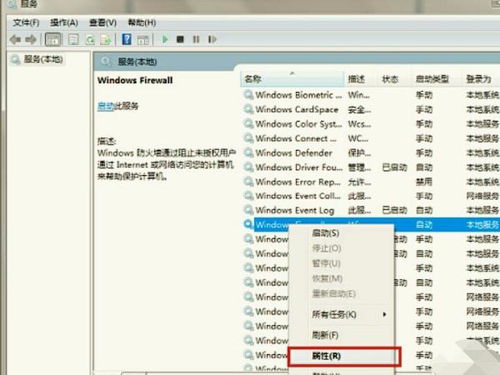Open the 操作(A) menu
This screenshot has height=375, width=500.
coord(64,23)
